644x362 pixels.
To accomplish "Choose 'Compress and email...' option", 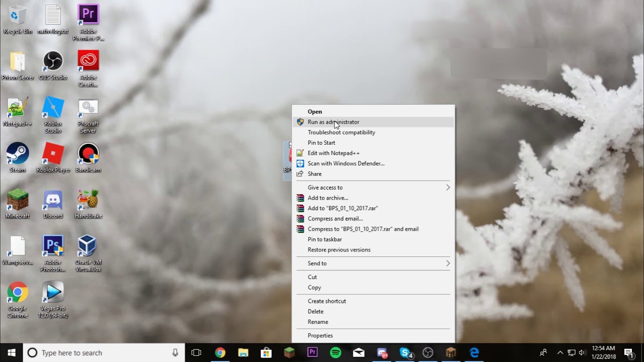I will 373,219.
